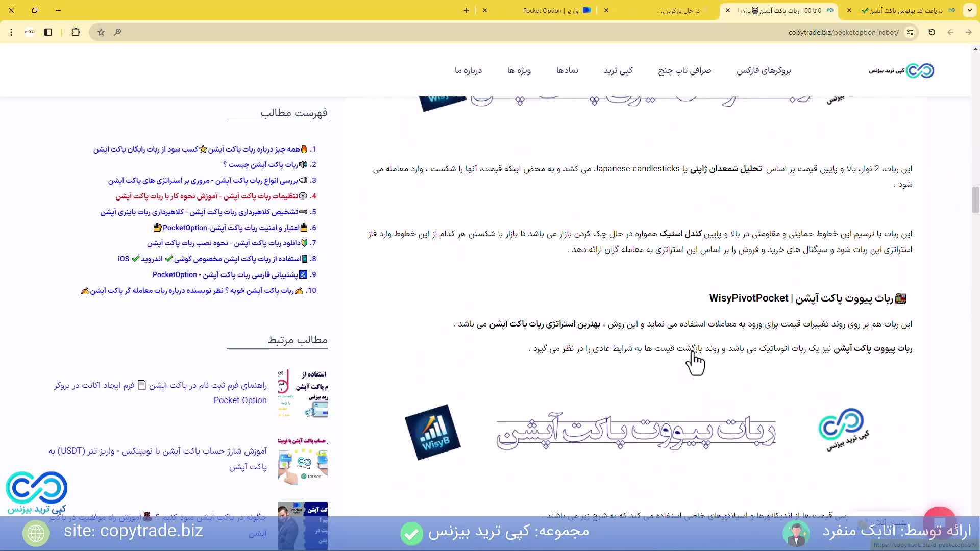Open related post راهنمای فرم ثبت نام در پاکت آپشن

click(160, 392)
